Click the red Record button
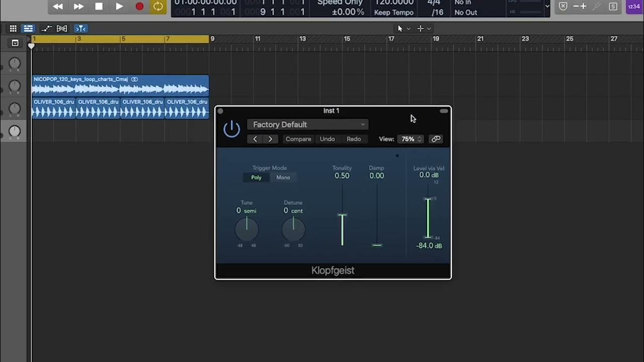 point(139,7)
